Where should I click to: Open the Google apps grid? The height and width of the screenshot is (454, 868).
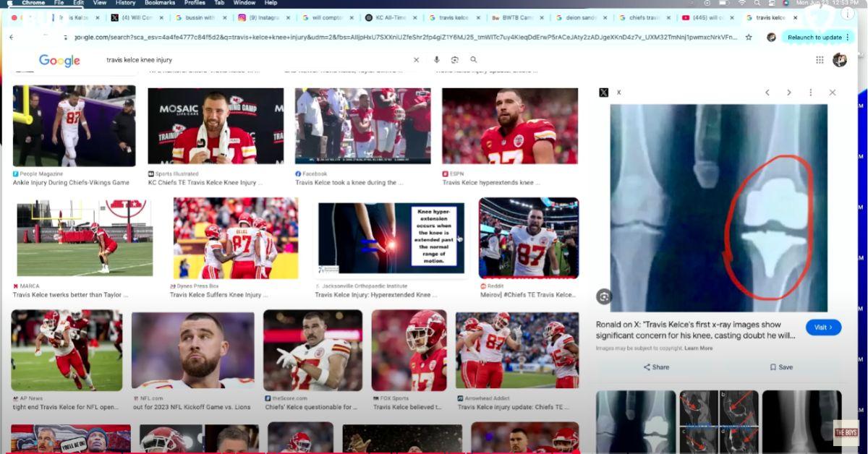[x=820, y=60]
